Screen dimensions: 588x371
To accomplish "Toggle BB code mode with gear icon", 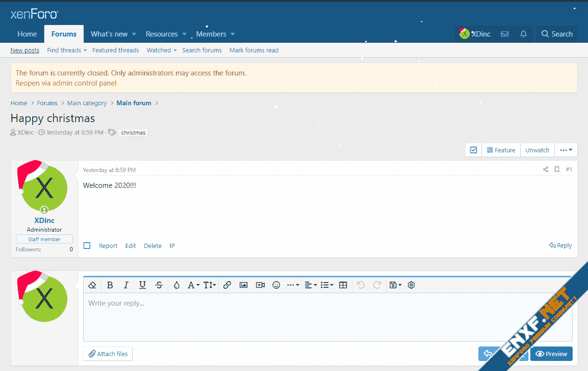I will click(411, 285).
